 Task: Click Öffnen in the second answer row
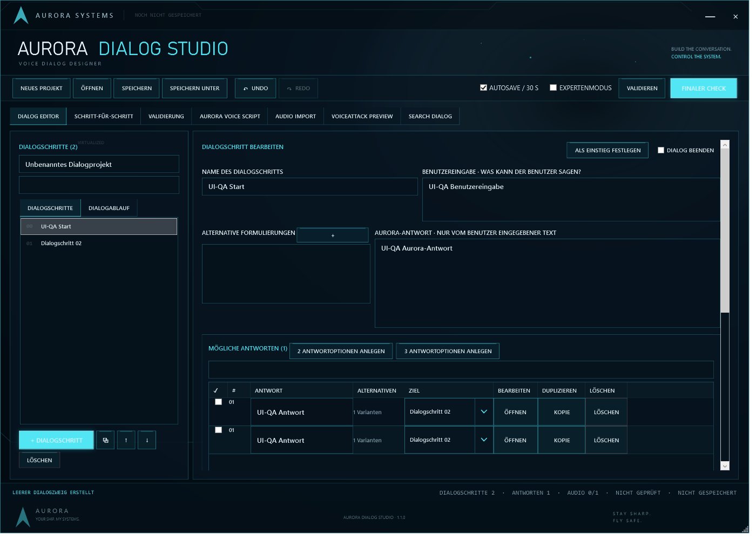click(x=515, y=440)
